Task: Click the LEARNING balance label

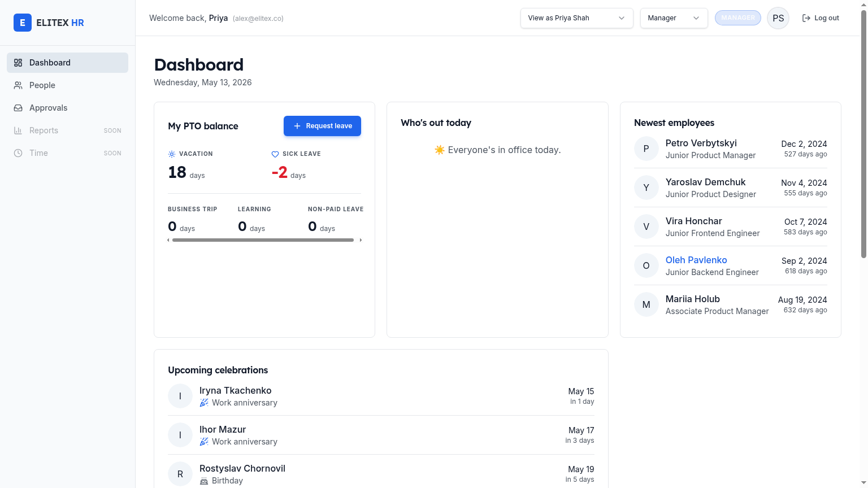Action: [x=254, y=209]
